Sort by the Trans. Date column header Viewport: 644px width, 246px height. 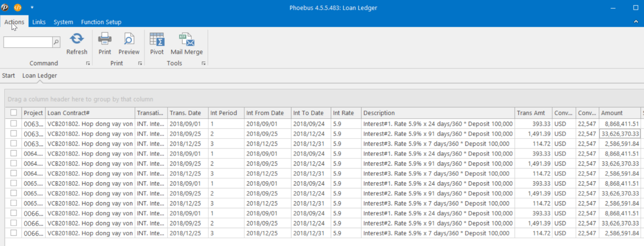click(x=186, y=113)
